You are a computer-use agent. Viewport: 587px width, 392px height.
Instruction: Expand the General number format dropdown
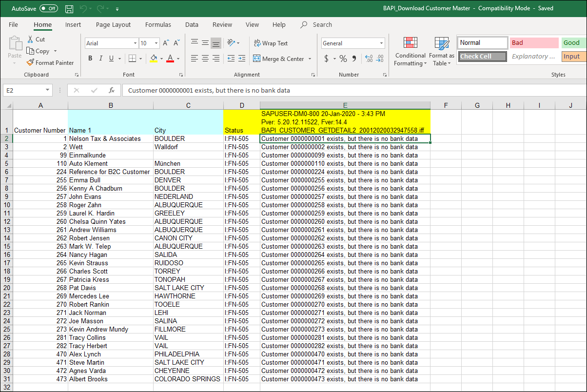(x=381, y=43)
